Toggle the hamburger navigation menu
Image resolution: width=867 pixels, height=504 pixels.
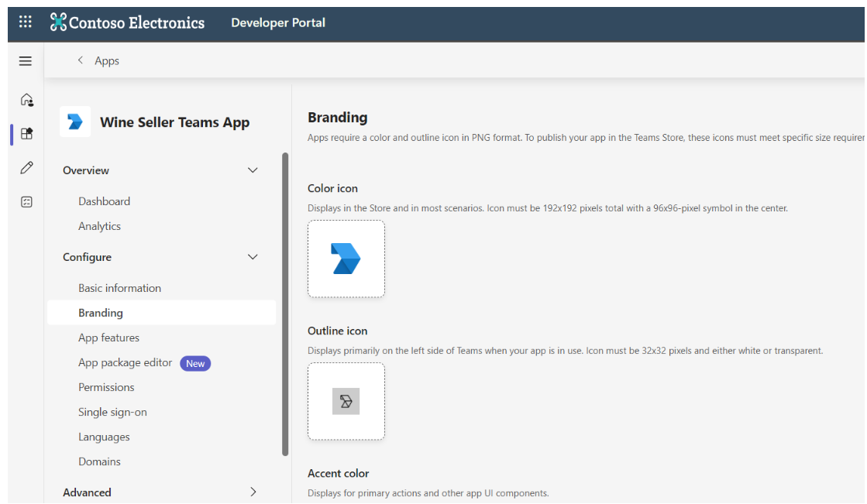[x=26, y=61]
